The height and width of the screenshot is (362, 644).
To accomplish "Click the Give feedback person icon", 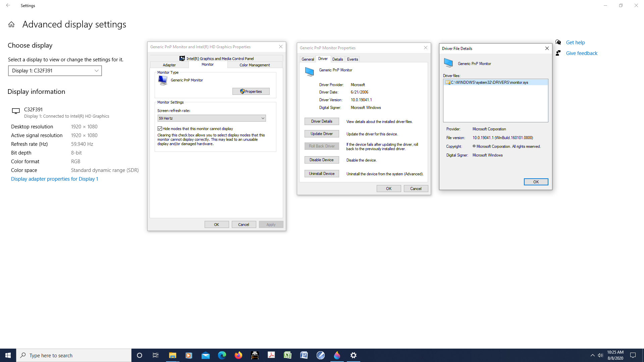I will tap(558, 53).
